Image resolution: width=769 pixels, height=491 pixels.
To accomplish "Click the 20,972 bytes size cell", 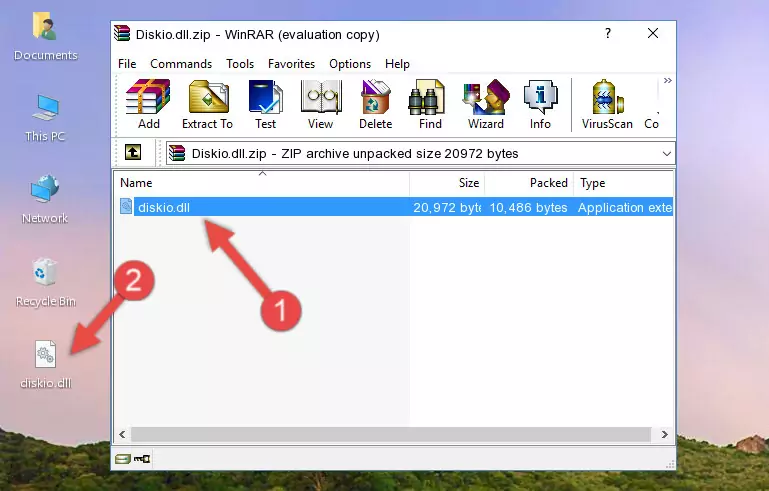I will (x=447, y=207).
